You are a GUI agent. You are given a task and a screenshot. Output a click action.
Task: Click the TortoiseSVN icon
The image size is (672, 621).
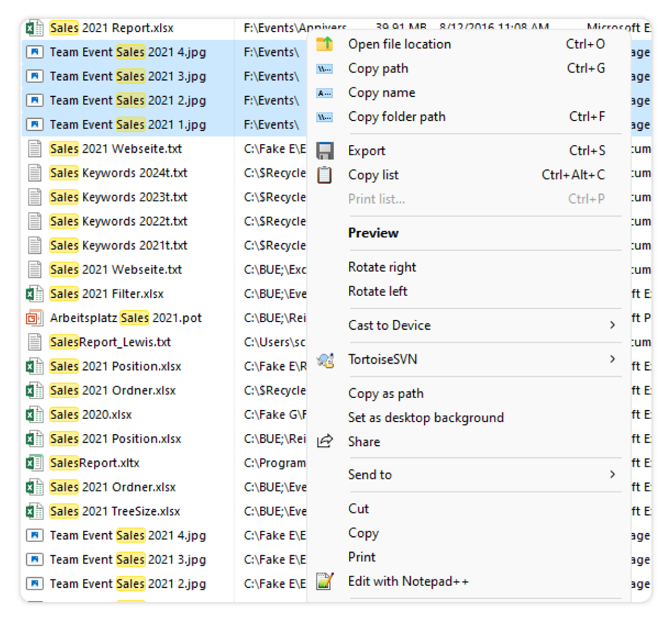coord(325,360)
